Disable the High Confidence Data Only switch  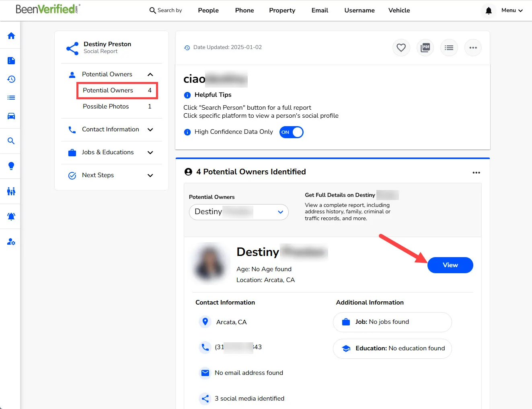(x=291, y=132)
